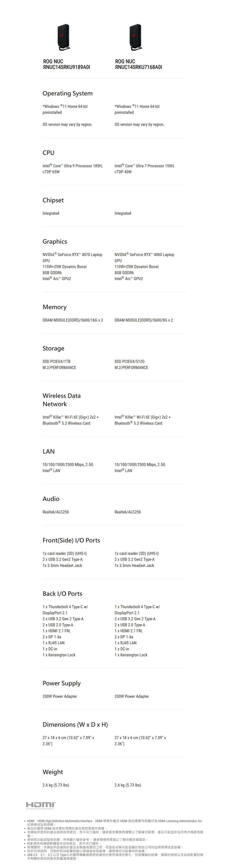Select the Back I/O Ports heading
Viewport: 227px width, 868px height.
pyautogui.click(x=63, y=594)
